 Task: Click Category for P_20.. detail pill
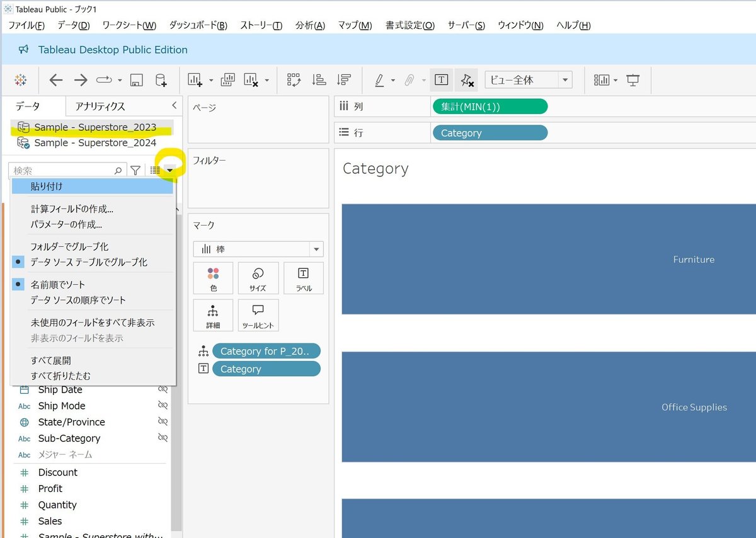pos(266,351)
